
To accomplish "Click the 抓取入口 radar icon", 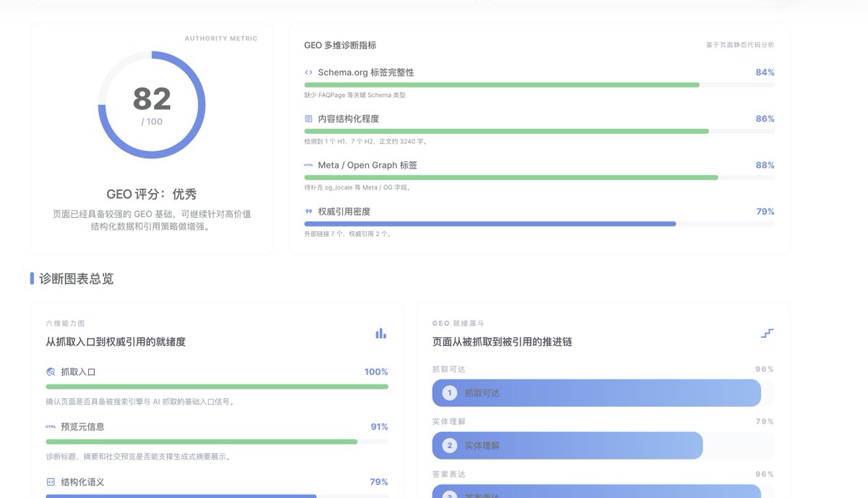I will pos(51,372).
